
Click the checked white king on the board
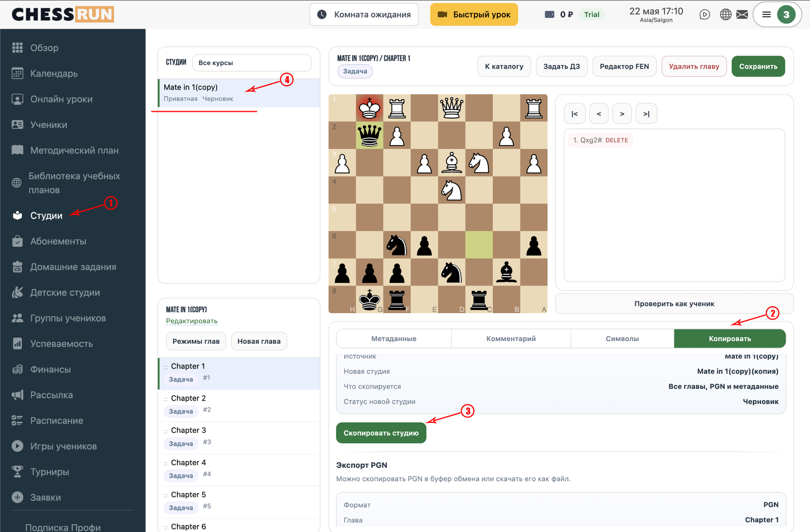[370, 108]
